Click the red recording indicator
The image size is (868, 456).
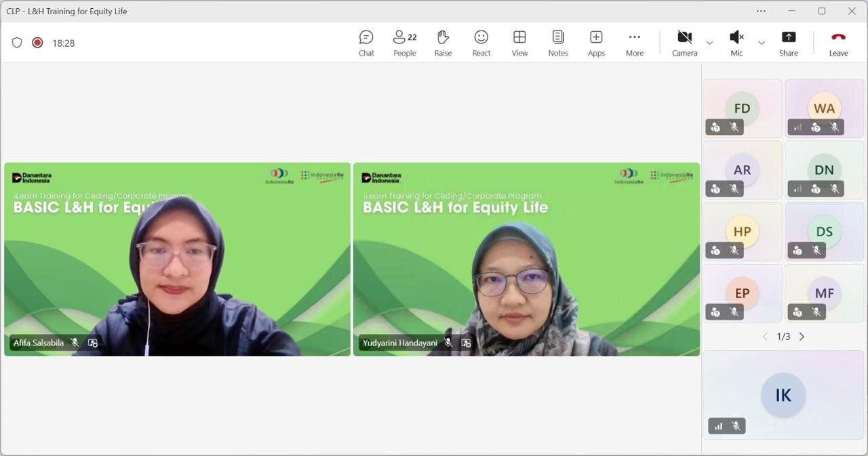coord(37,43)
